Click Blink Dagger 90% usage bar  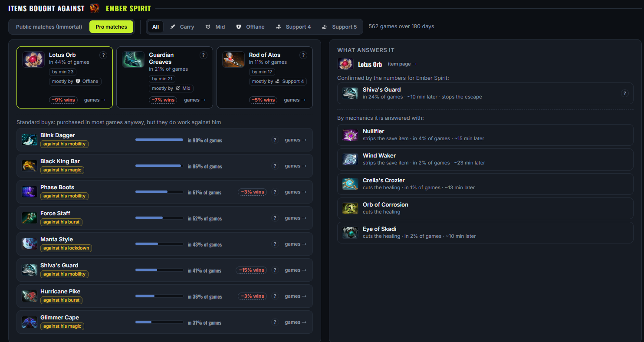159,140
